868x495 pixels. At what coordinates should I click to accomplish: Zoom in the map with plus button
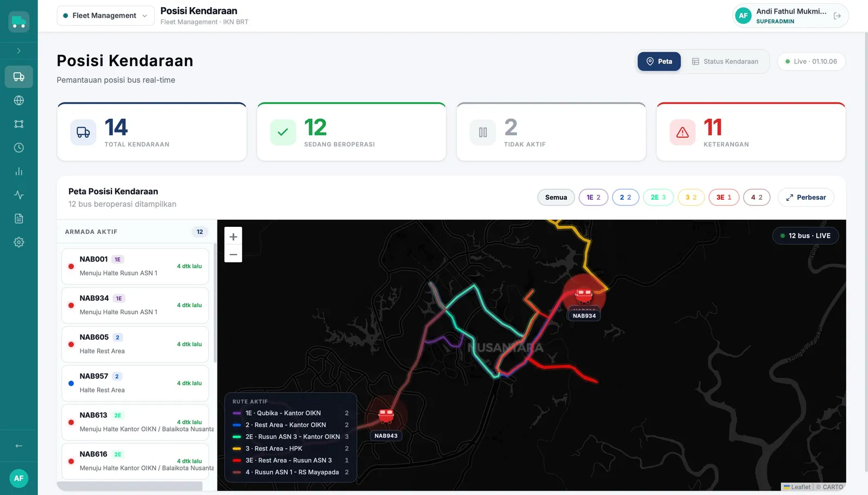233,237
